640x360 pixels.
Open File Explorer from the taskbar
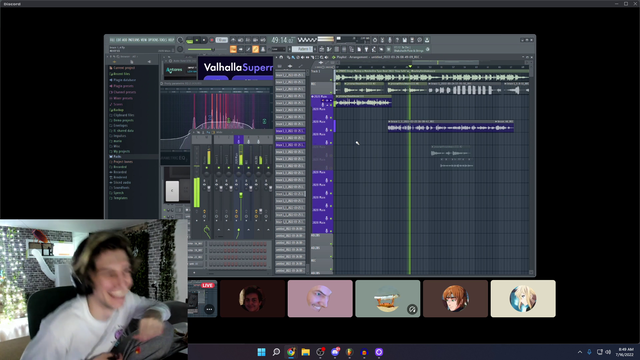(306, 352)
